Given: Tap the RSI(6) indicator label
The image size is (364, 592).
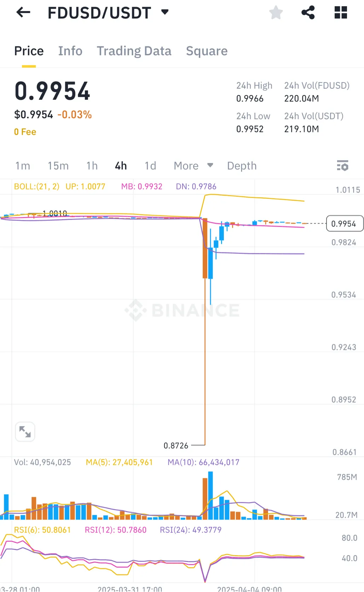Looking at the screenshot, I should point(42,530).
